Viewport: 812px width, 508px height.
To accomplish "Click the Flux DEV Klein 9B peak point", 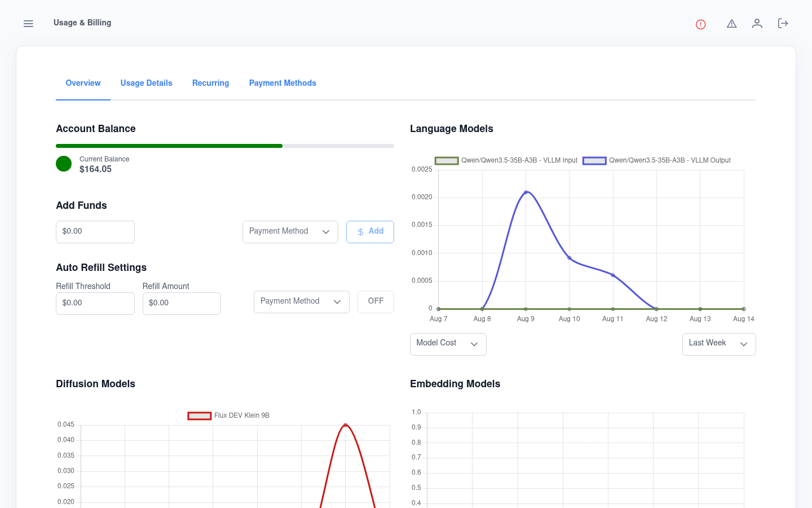I will (x=346, y=425).
